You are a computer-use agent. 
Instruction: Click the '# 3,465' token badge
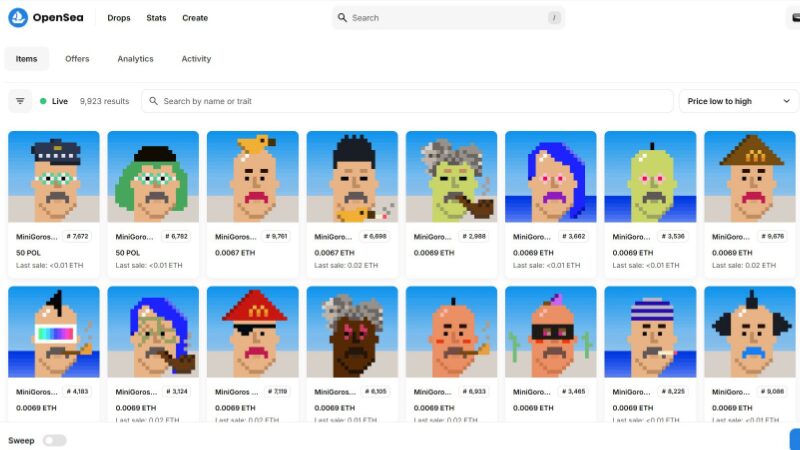(x=573, y=391)
